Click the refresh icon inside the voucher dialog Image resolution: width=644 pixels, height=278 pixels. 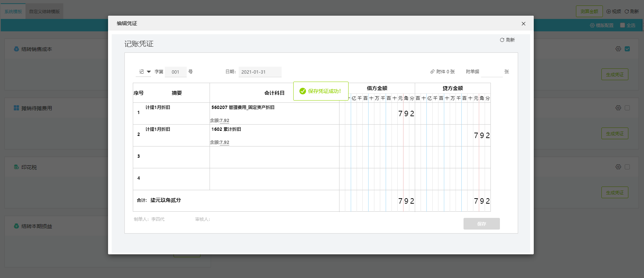[x=502, y=40]
